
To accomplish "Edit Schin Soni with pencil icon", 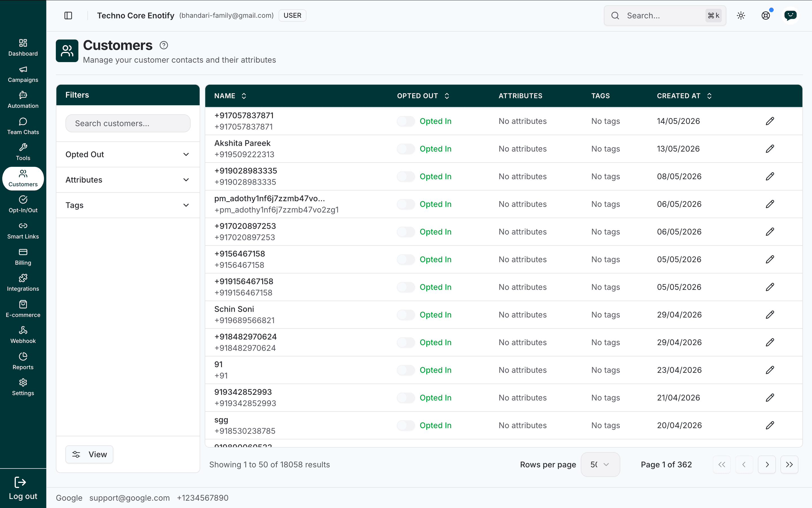I will click(770, 314).
